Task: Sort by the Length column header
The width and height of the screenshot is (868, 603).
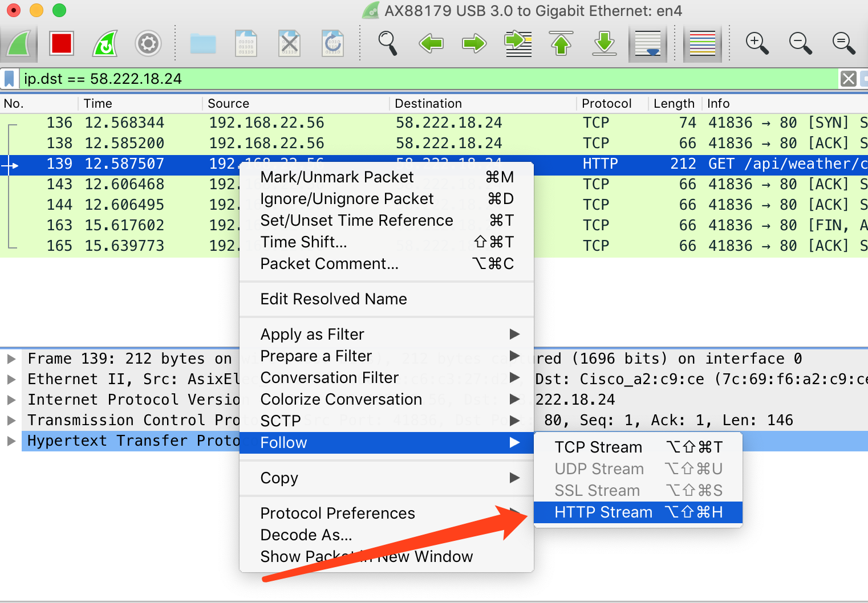Action: click(x=675, y=103)
